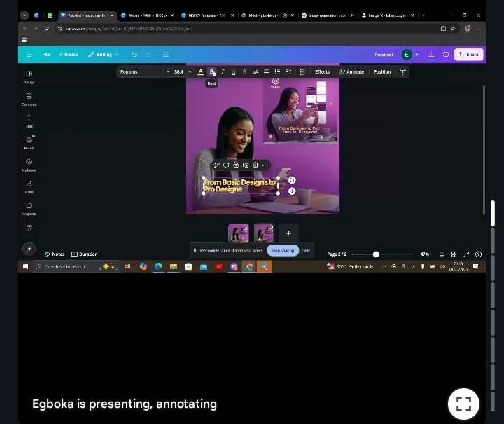The height and width of the screenshot is (424, 504).
Task: Decrease font size with minus button
Action: pos(168,71)
